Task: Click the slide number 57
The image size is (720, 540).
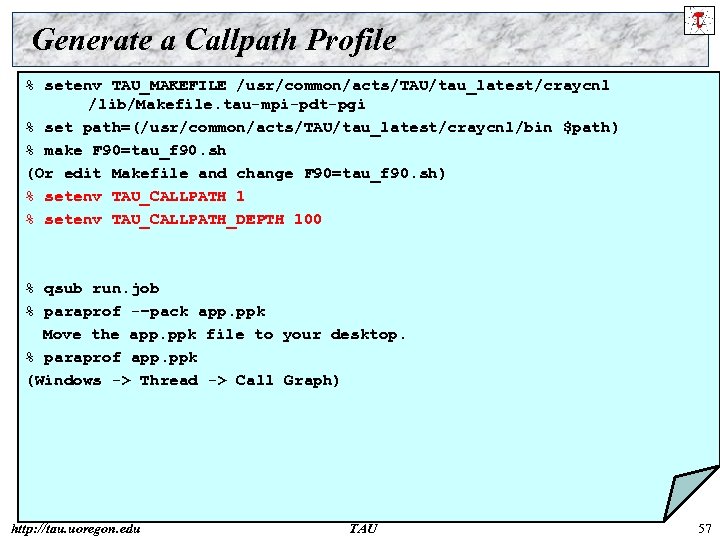Action: tap(705, 529)
